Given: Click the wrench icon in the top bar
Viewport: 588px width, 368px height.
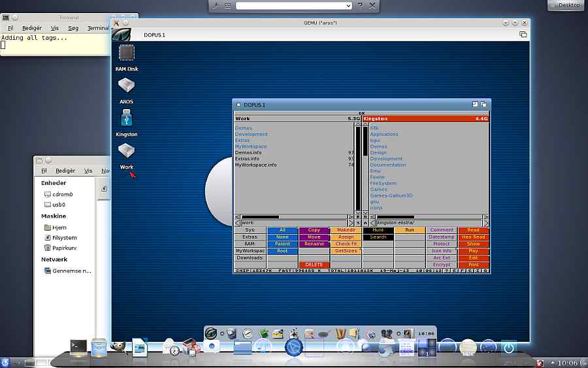Looking at the screenshot, I should click(x=215, y=5).
